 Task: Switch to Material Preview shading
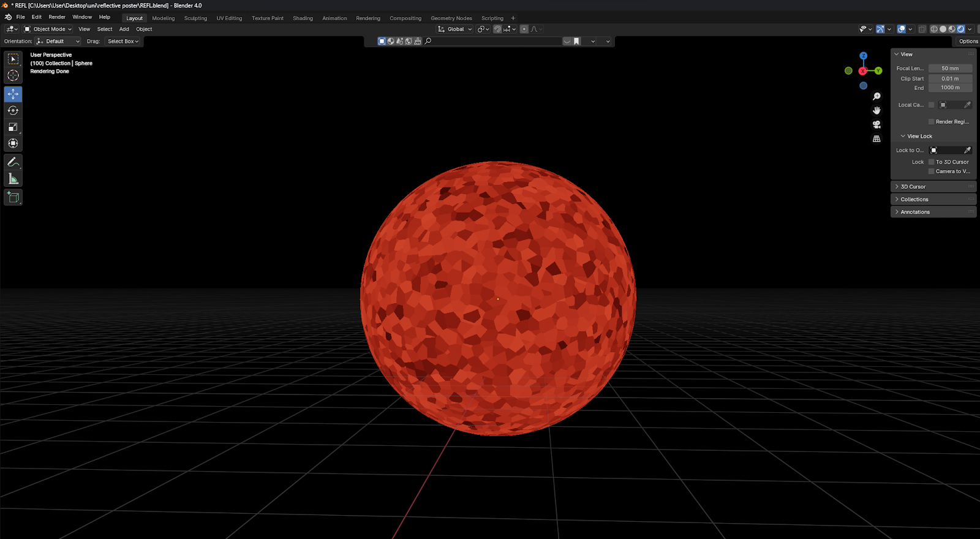(952, 29)
